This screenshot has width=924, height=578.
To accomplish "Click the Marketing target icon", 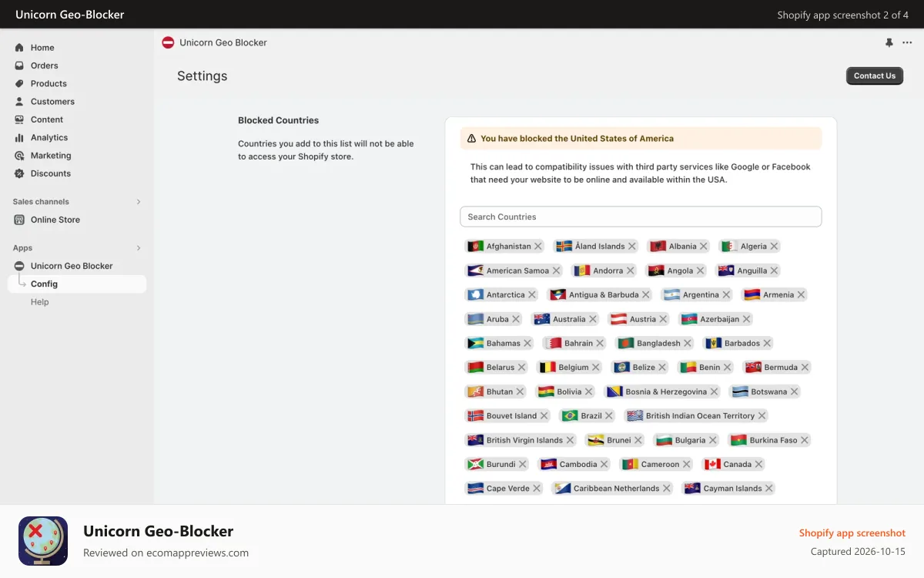I will tap(19, 156).
